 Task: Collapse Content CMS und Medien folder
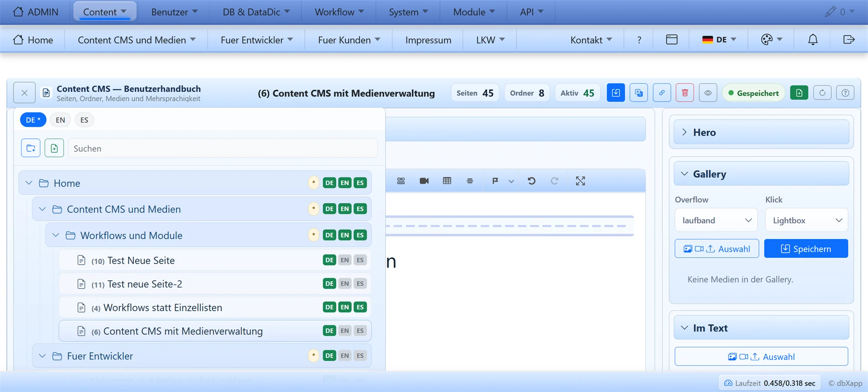(x=42, y=209)
